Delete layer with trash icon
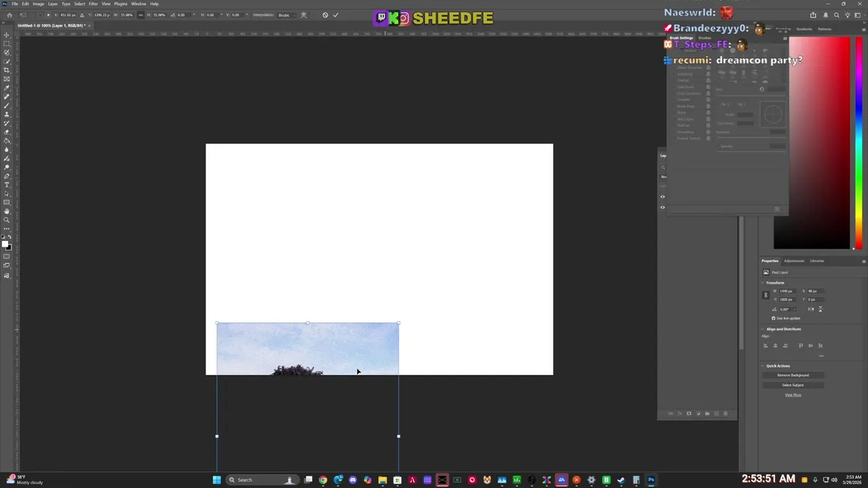 (726, 413)
